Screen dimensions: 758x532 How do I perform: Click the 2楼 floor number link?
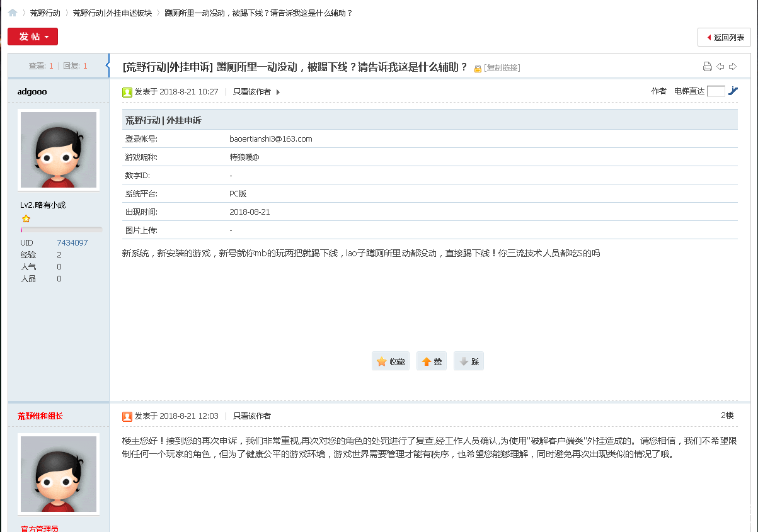point(727,416)
